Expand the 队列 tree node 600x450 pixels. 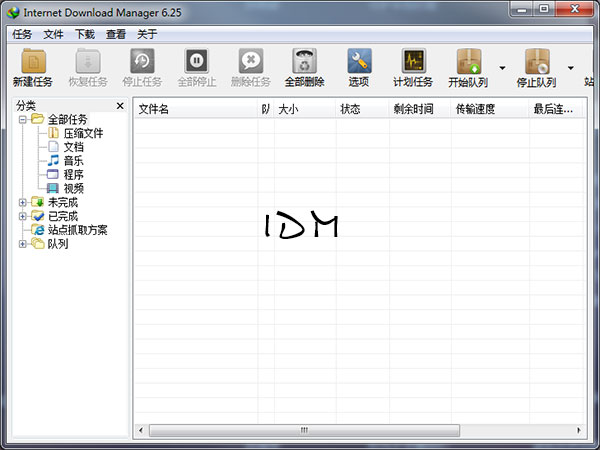tap(23, 244)
